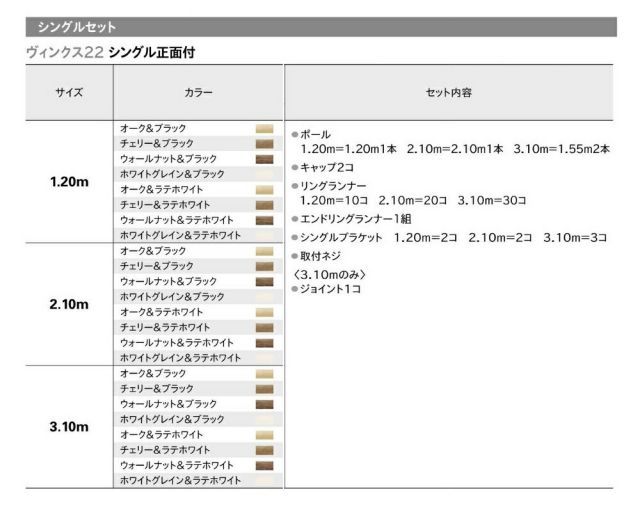Click the セット内容 column header
640x512 pixels.
point(448,92)
